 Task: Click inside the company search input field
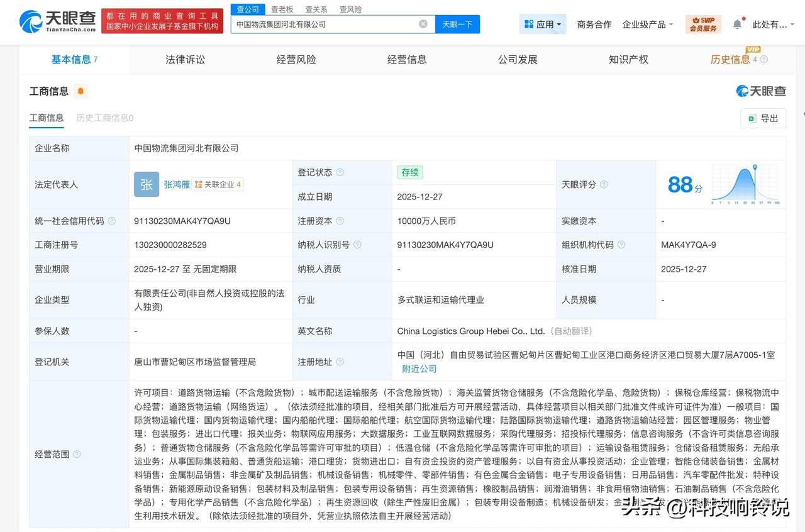point(327,23)
